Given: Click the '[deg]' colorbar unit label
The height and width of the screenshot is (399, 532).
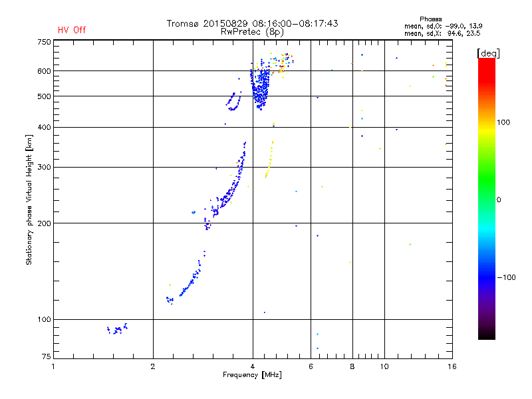Looking at the screenshot, I should pos(488,53).
